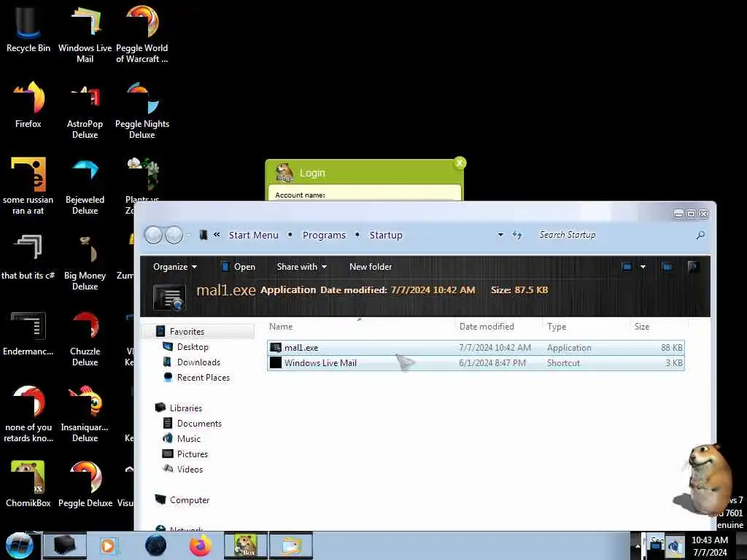Refresh the Startup folder view
747x560 pixels.
click(517, 235)
